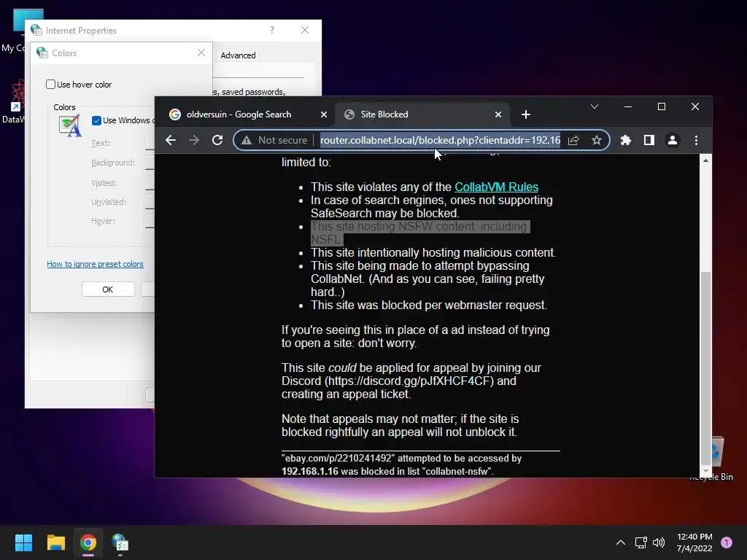
Task: Open volume speaker tray icon
Action: [659, 542]
